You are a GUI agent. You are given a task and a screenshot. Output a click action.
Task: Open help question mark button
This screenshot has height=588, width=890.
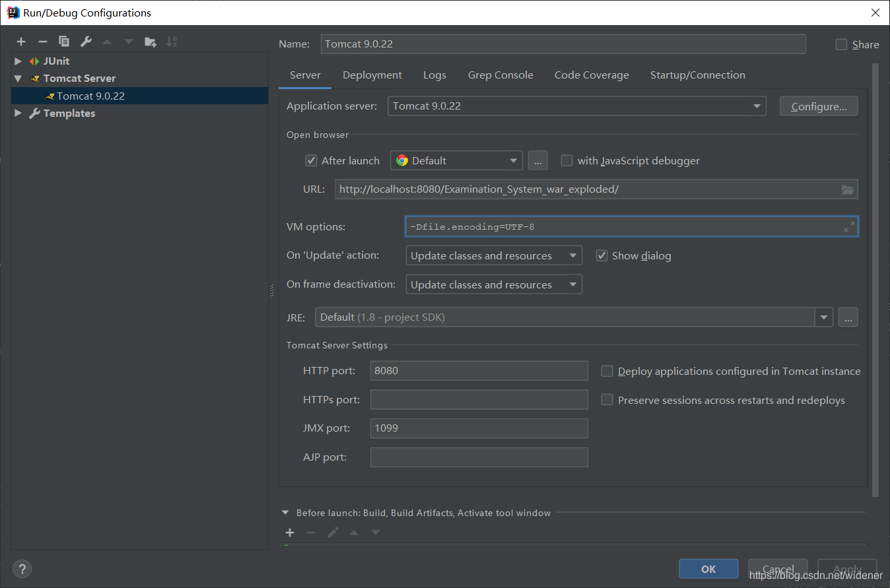[x=22, y=569]
